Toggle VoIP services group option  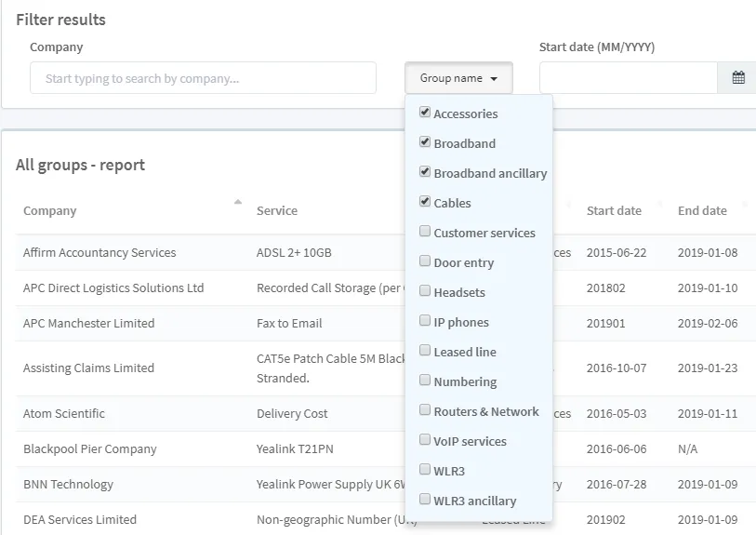pyautogui.click(x=425, y=441)
